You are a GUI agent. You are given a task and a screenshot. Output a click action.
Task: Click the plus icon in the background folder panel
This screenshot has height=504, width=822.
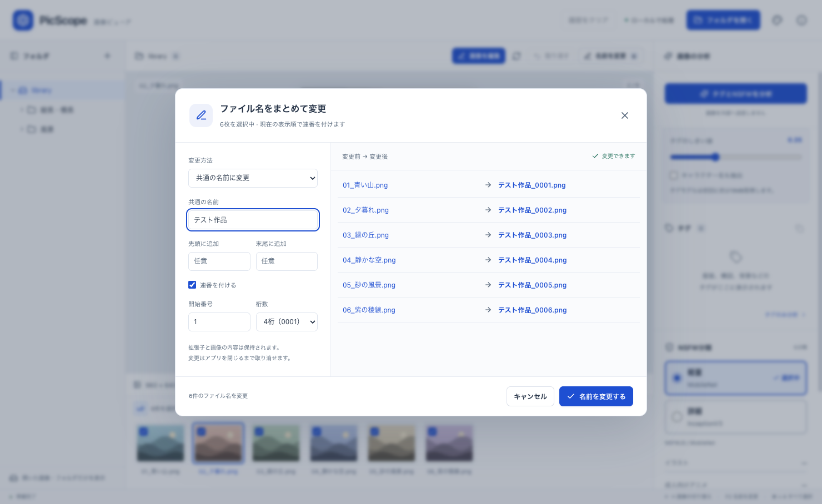coord(108,56)
